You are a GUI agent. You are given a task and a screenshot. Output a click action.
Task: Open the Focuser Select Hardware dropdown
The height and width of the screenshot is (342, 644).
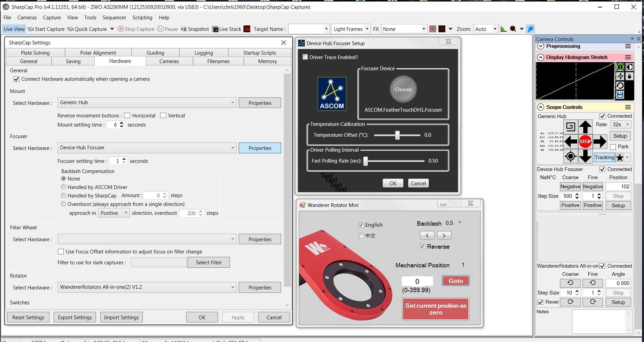[x=147, y=148]
